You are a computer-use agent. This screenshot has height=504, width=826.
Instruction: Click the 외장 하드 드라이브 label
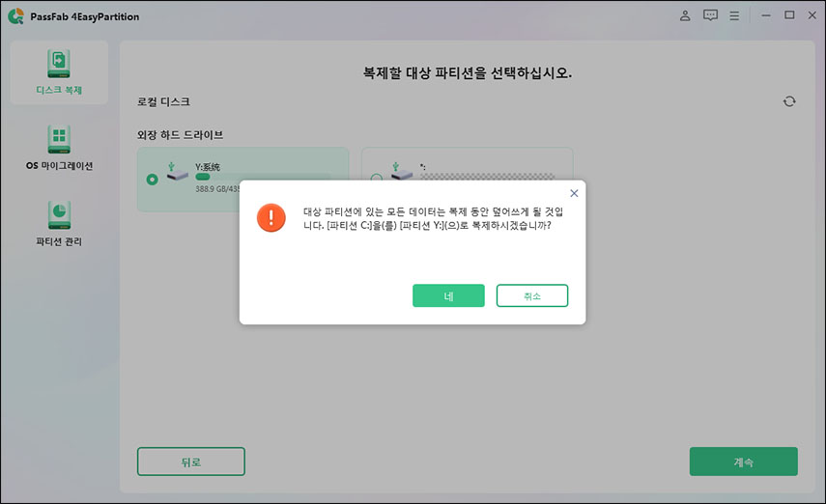click(x=180, y=135)
